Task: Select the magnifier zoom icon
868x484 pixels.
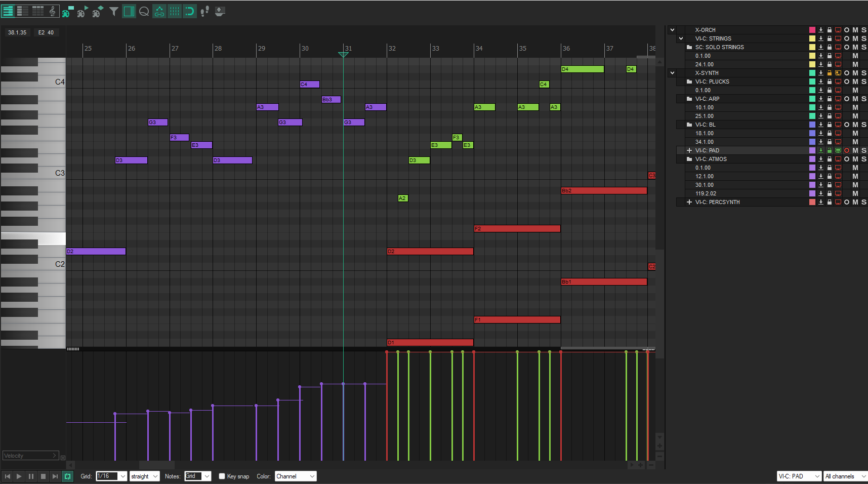Action: tap(144, 11)
